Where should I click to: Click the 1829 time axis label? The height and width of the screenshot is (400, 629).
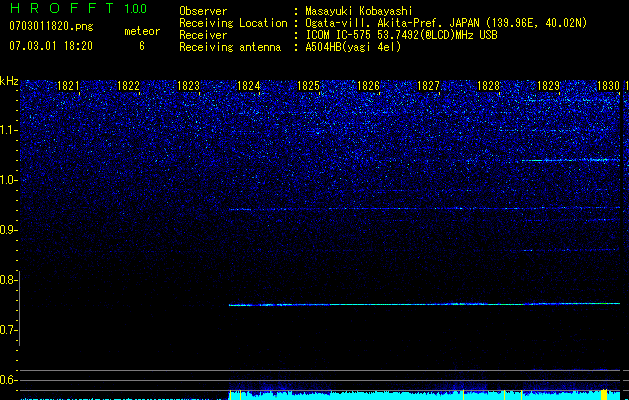coord(548,86)
